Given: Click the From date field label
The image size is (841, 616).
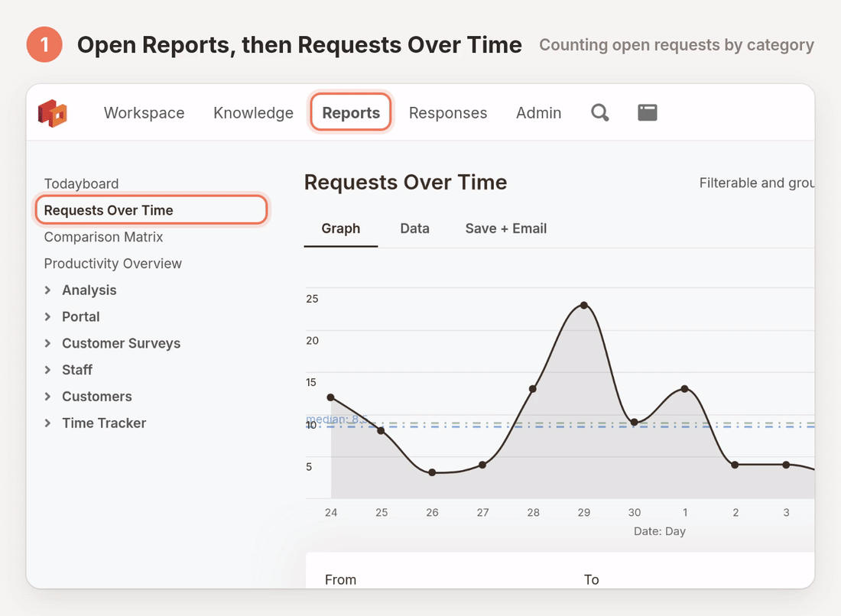Looking at the screenshot, I should pos(340,580).
